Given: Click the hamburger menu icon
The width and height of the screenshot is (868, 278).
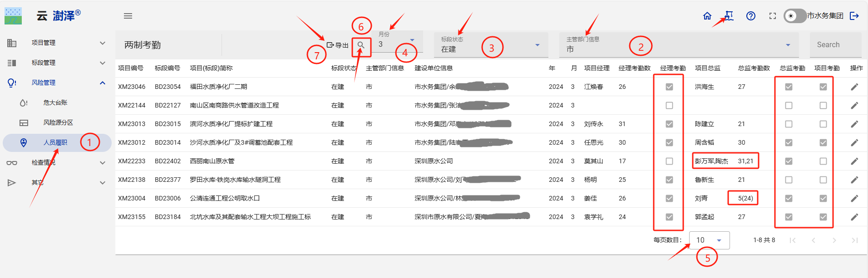Looking at the screenshot, I should point(128,16).
